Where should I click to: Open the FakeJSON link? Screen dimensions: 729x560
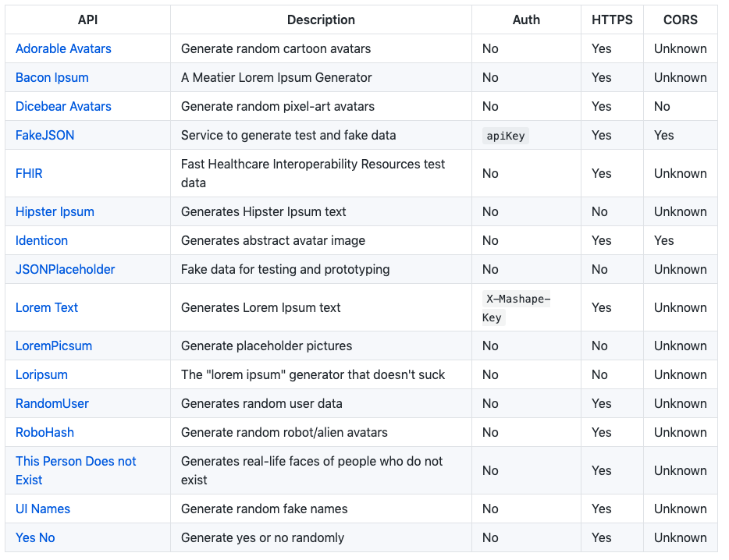[44, 135]
